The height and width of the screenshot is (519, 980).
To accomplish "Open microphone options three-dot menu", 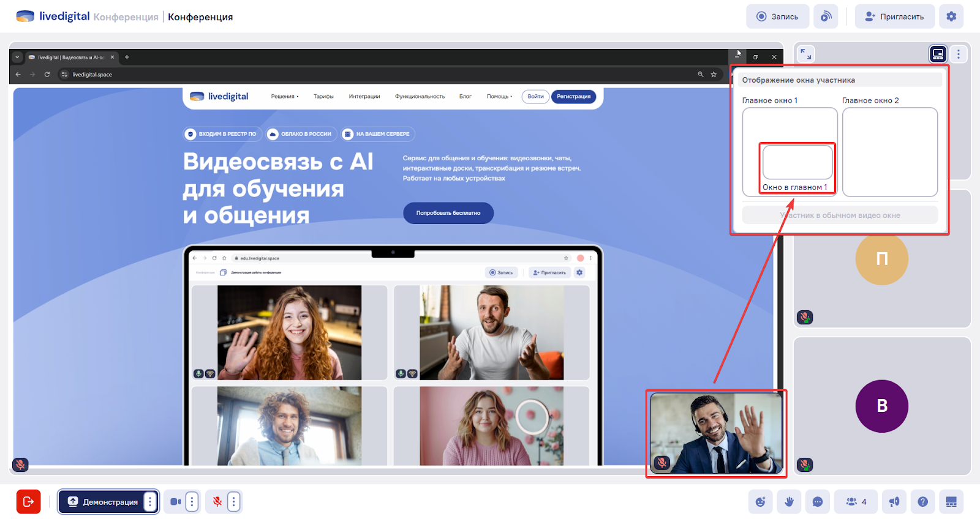I will click(x=233, y=502).
